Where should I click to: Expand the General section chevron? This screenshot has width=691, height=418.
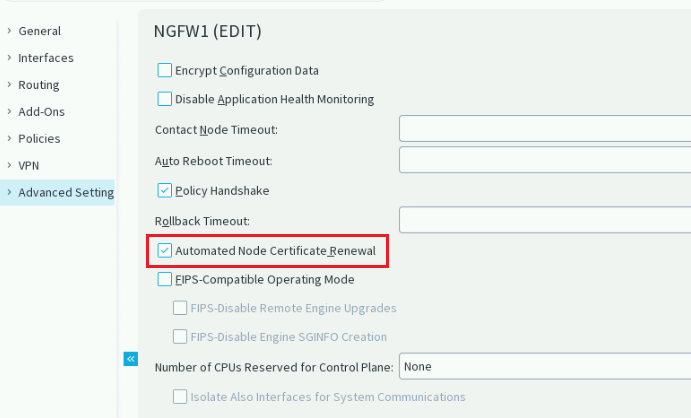(10, 31)
